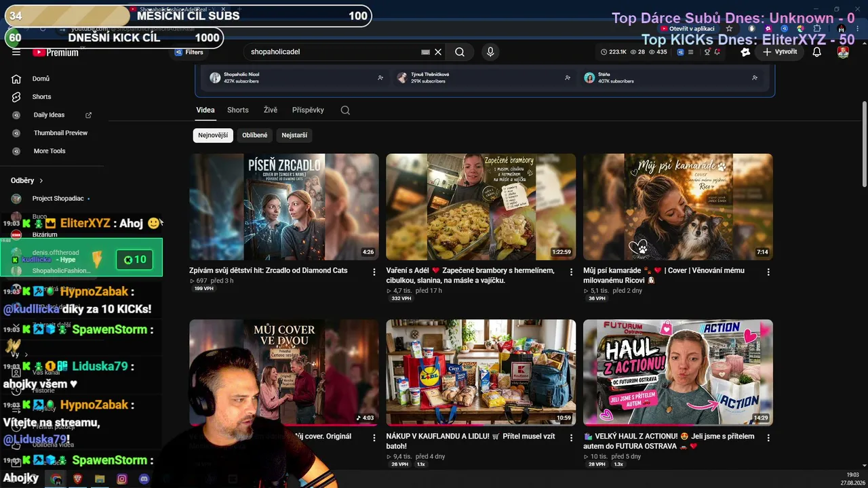Image resolution: width=868 pixels, height=488 pixels.
Task: Open the Zapečené brambory video thumbnail
Action: coord(481,207)
